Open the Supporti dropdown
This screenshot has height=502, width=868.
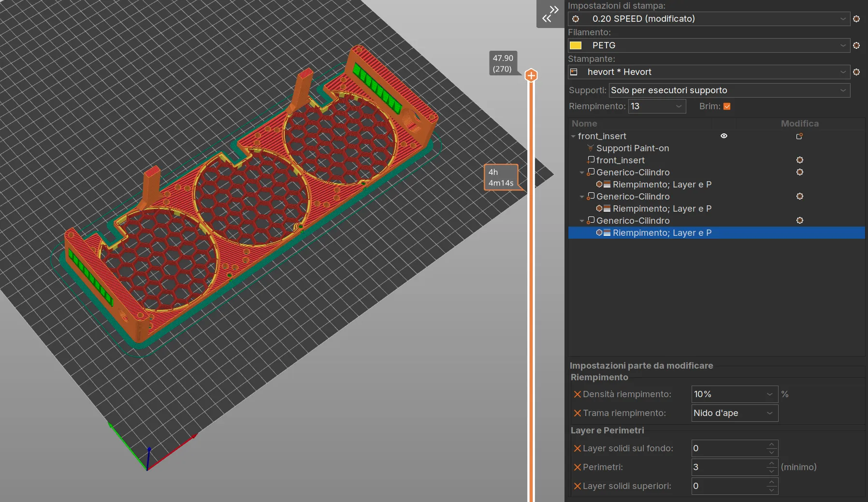point(729,90)
